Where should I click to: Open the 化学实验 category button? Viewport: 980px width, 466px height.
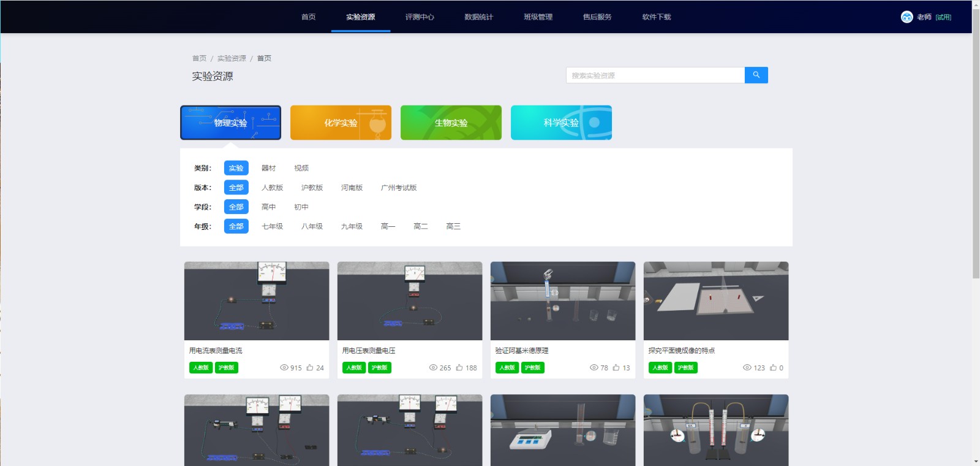tap(341, 123)
